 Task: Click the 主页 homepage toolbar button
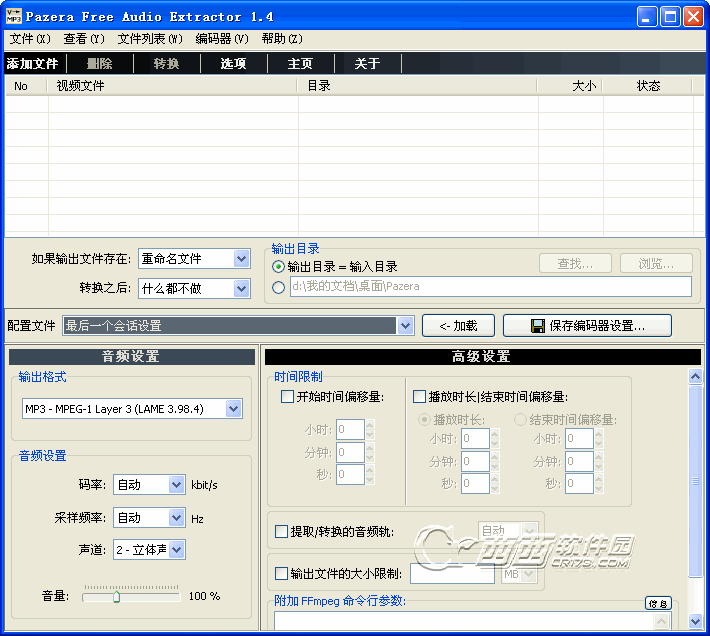[300, 64]
